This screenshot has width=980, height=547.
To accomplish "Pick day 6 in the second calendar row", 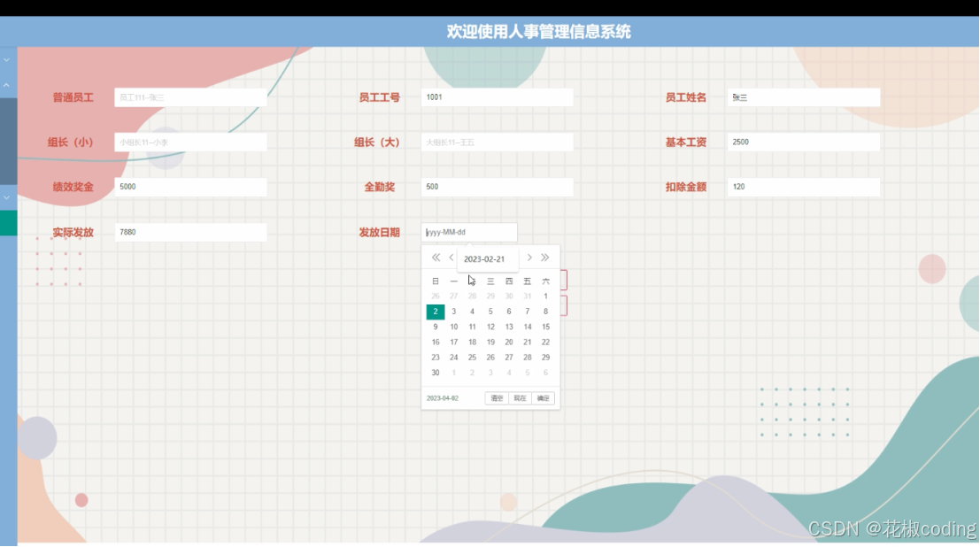I will (x=509, y=312).
